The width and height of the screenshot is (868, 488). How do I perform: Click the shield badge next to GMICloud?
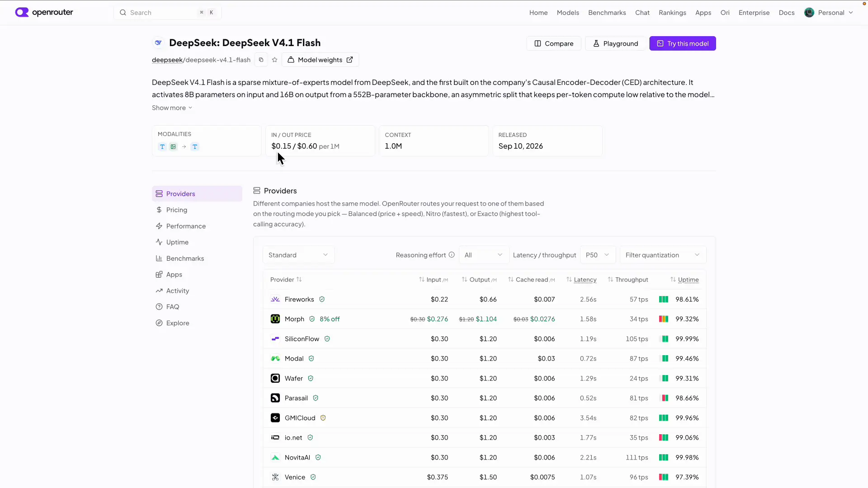pos(323,418)
